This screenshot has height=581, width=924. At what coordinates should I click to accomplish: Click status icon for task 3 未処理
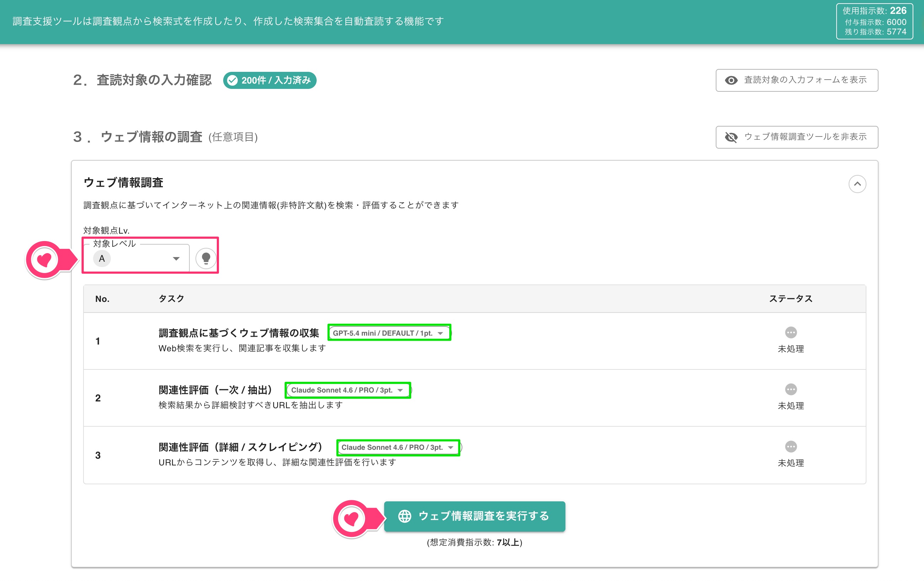[790, 447]
